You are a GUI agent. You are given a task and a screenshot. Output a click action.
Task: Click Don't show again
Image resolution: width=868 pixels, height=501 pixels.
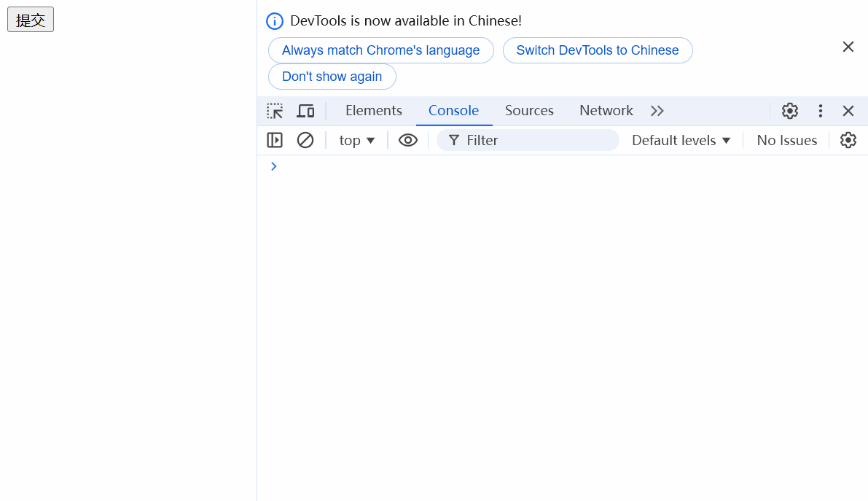pos(332,76)
